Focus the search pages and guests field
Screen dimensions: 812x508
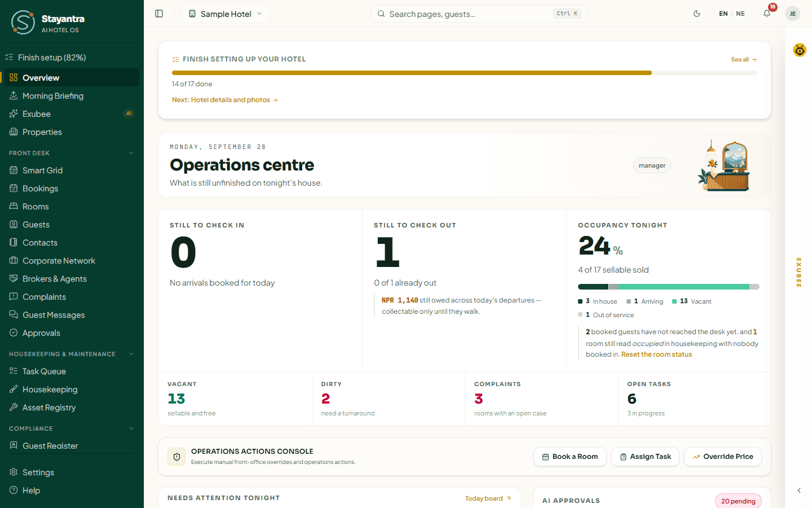(x=479, y=14)
